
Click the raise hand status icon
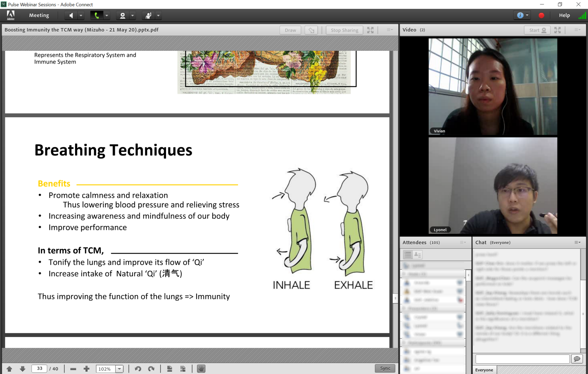click(149, 15)
